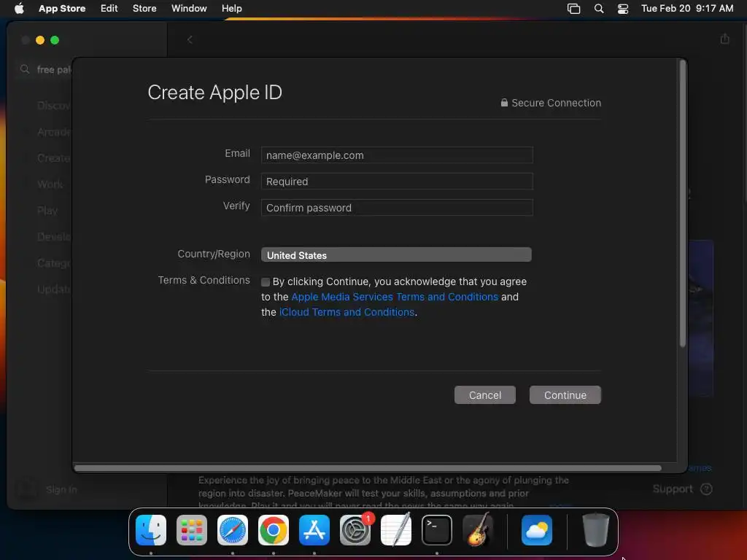Open Google Chrome from the dock
The height and width of the screenshot is (560, 747).
click(274, 530)
